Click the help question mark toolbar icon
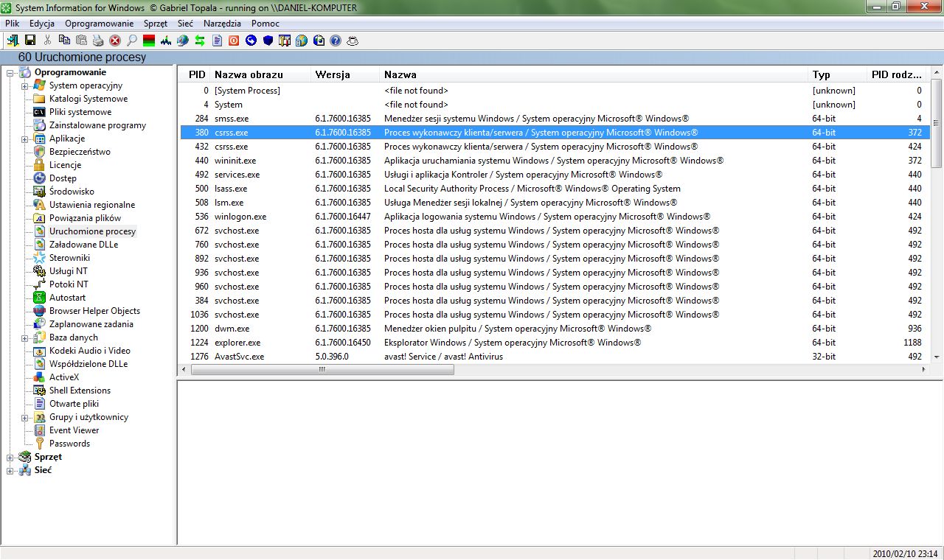The image size is (944, 560). coord(336,41)
